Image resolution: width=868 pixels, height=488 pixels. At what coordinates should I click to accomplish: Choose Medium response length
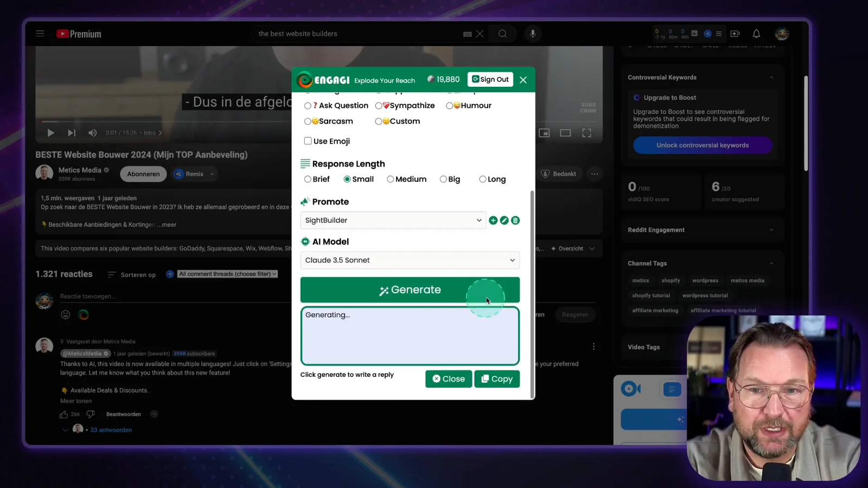[390, 179]
